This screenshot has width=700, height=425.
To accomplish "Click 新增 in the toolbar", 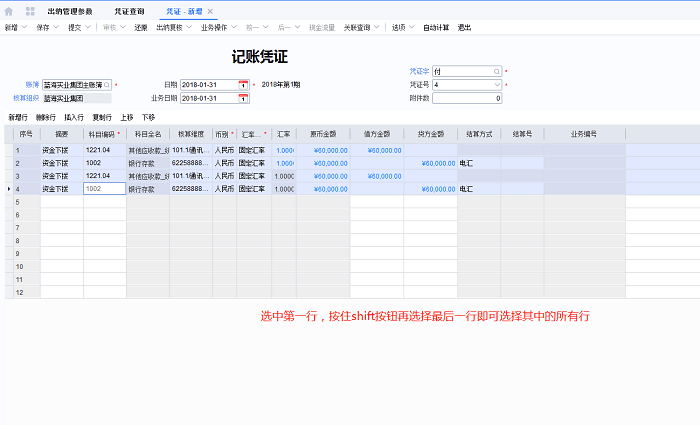I will [11, 28].
